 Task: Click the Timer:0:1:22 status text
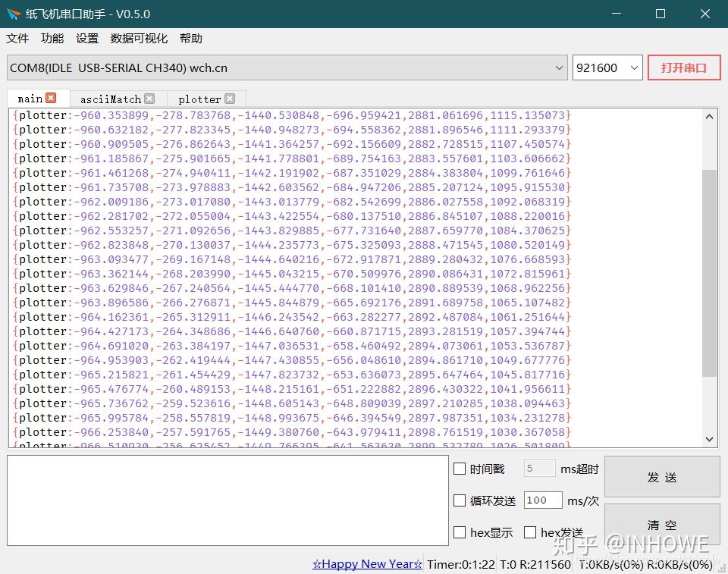point(461,564)
